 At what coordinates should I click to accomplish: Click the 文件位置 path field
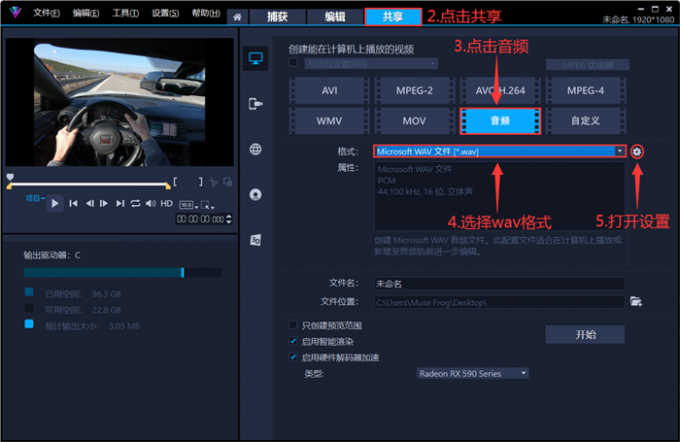click(x=499, y=302)
